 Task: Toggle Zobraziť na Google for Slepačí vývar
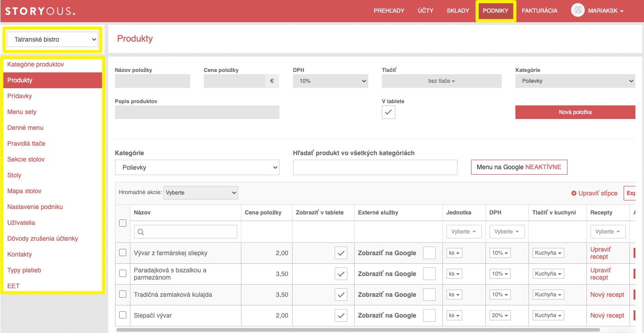pyautogui.click(x=429, y=315)
